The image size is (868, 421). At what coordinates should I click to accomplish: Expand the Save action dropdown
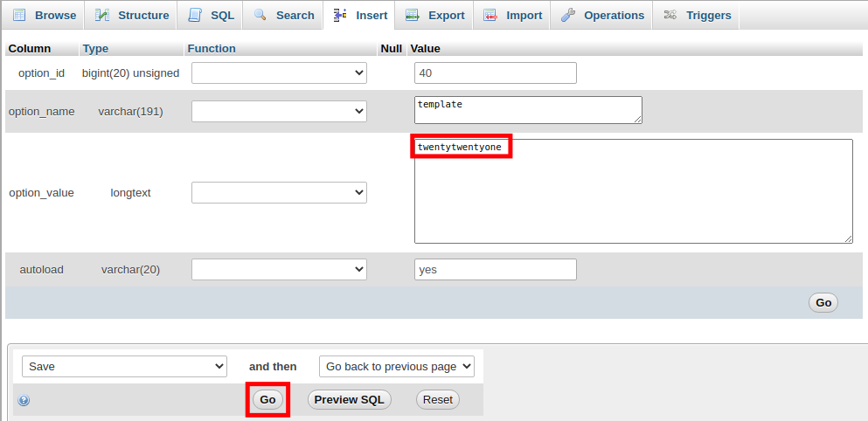tap(124, 366)
